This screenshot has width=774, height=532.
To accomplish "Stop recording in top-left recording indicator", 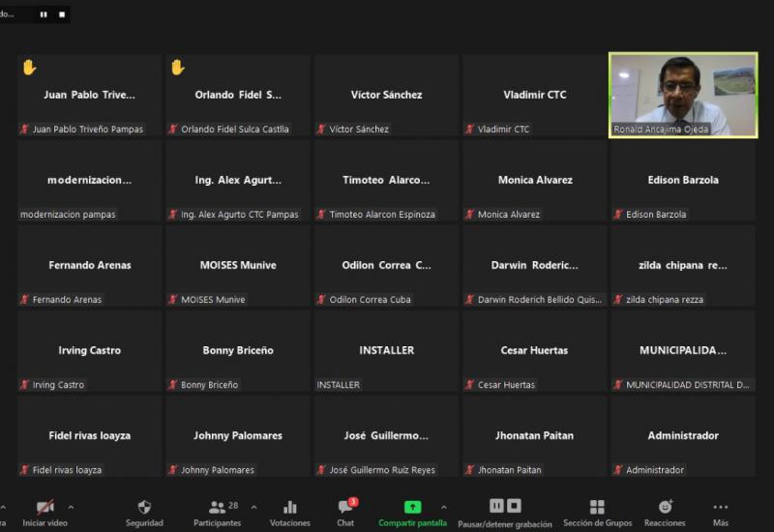I will (62, 15).
